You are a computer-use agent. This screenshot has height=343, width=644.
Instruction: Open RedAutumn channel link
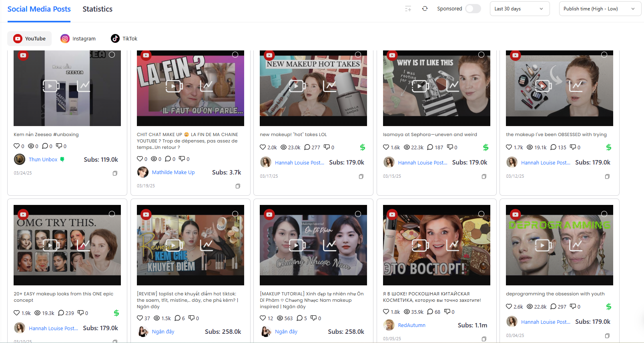[411, 325]
